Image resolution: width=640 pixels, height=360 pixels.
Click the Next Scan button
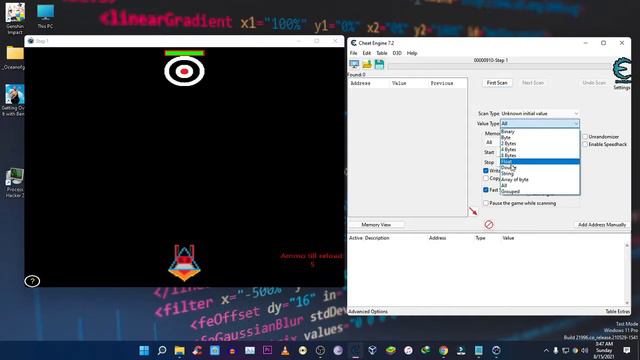533,83
